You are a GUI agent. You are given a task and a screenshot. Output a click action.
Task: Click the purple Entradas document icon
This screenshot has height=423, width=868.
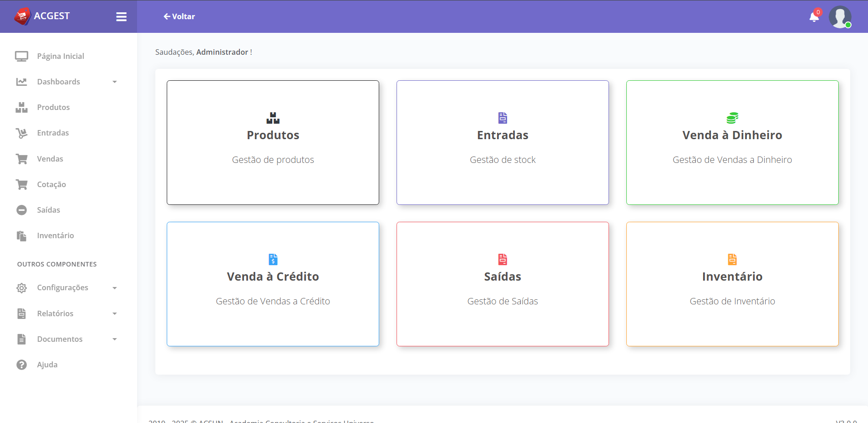(503, 118)
